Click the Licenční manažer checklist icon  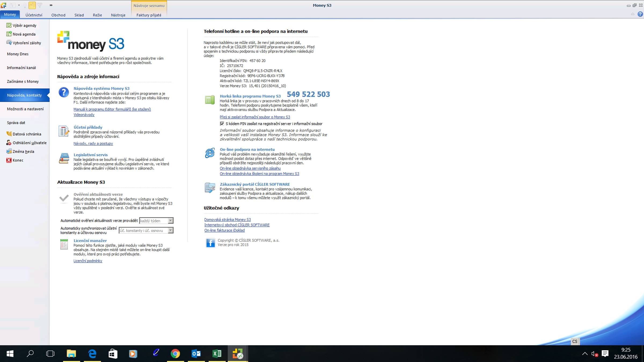[64, 244]
